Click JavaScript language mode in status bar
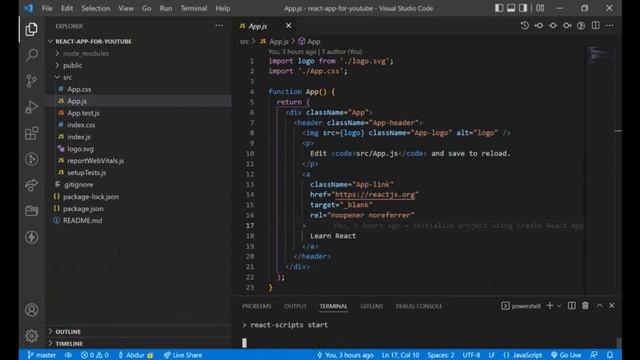 (x=523, y=355)
